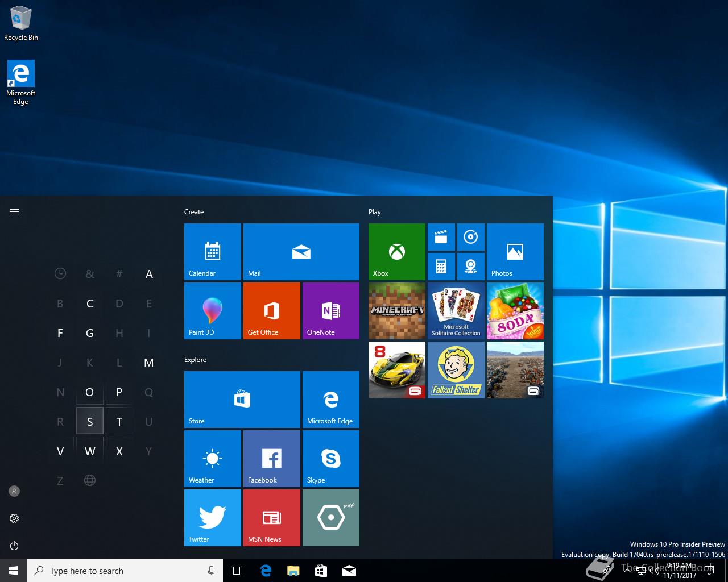Jump to letter F apps

(x=60, y=333)
